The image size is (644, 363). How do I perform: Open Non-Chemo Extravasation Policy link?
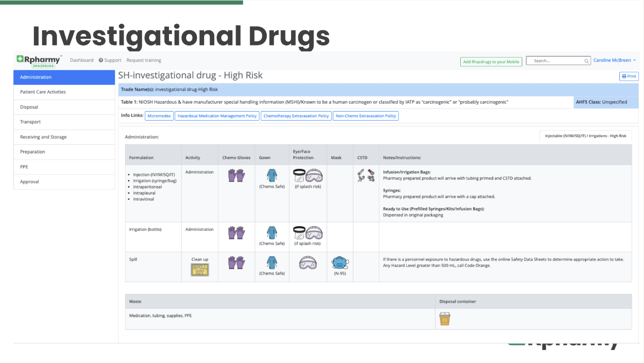(x=366, y=116)
